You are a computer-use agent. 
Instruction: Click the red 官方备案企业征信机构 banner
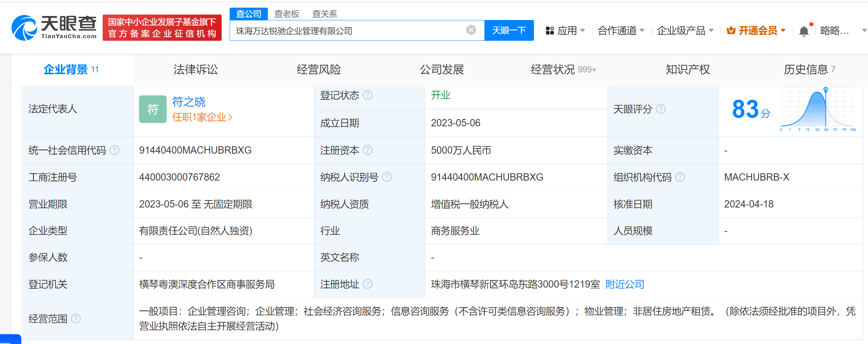(x=162, y=28)
